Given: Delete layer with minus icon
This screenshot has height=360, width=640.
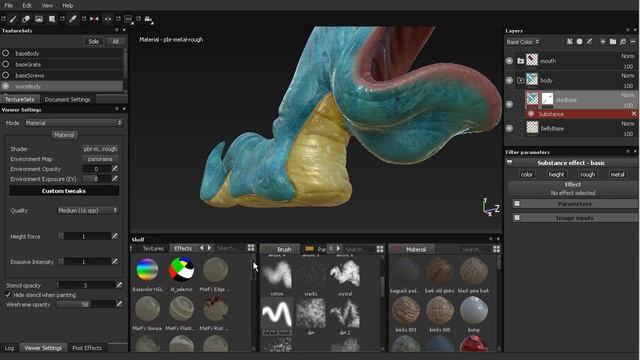Looking at the screenshot, I should point(633,42).
